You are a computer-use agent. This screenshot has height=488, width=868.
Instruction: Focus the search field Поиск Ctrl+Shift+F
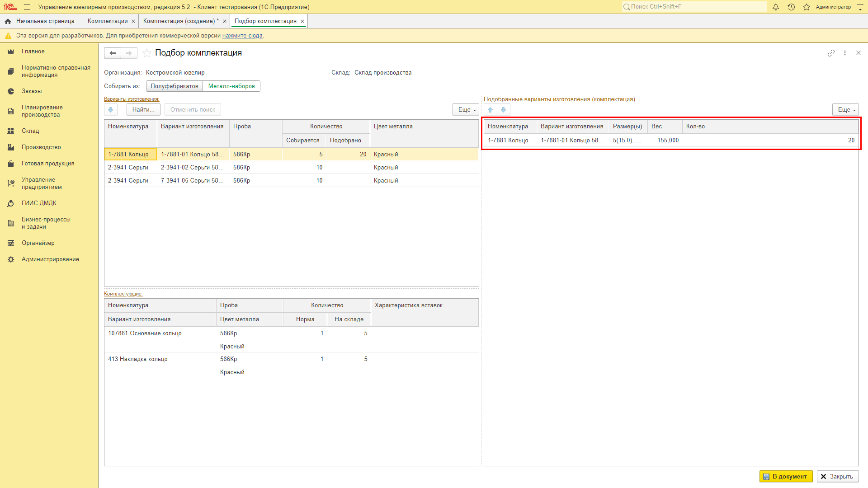click(694, 7)
